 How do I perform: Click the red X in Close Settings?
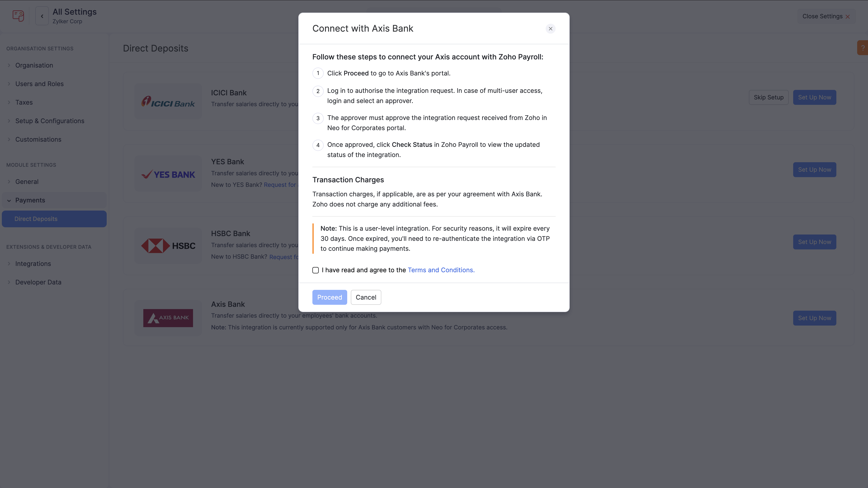pyautogui.click(x=847, y=16)
